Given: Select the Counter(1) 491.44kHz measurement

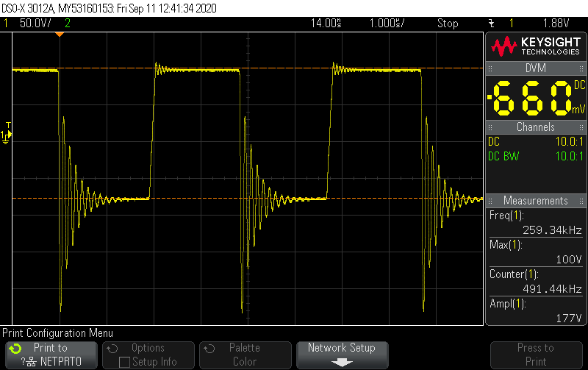Looking at the screenshot, I should click(536, 282).
